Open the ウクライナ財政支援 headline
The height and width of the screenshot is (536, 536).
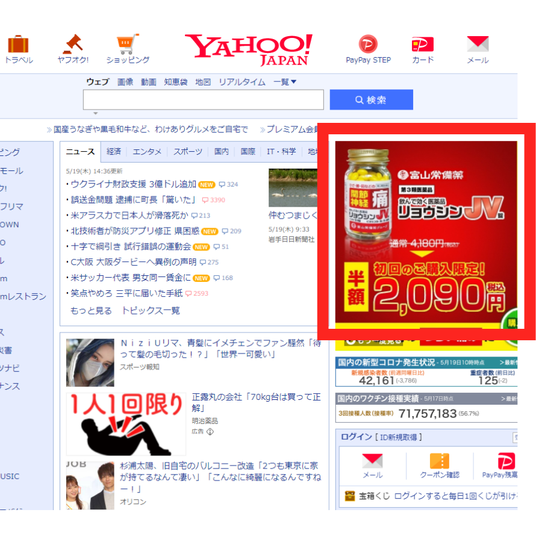tap(133, 184)
